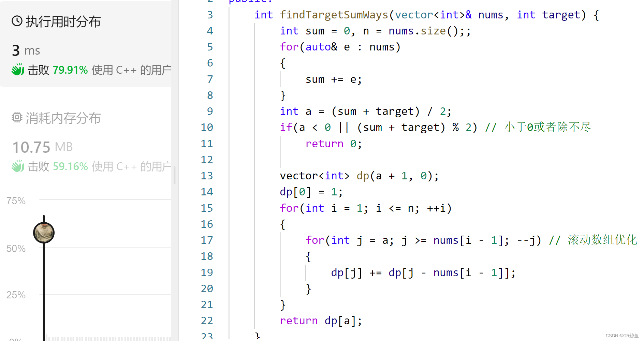Image resolution: width=644 pixels, height=341 pixels.
Task: Click the 25% axis label
Action: click(16, 295)
